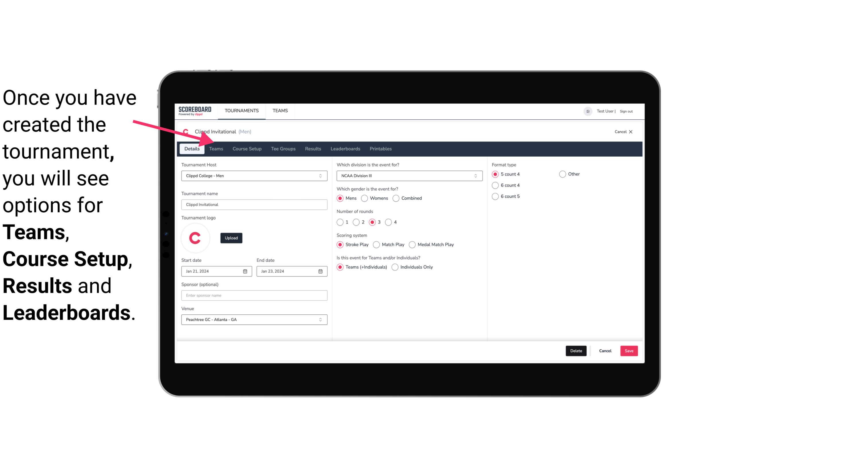The height and width of the screenshot is (467, 868).
Task: Switch to the Course Setup tab
Action: tap(247, 148)
